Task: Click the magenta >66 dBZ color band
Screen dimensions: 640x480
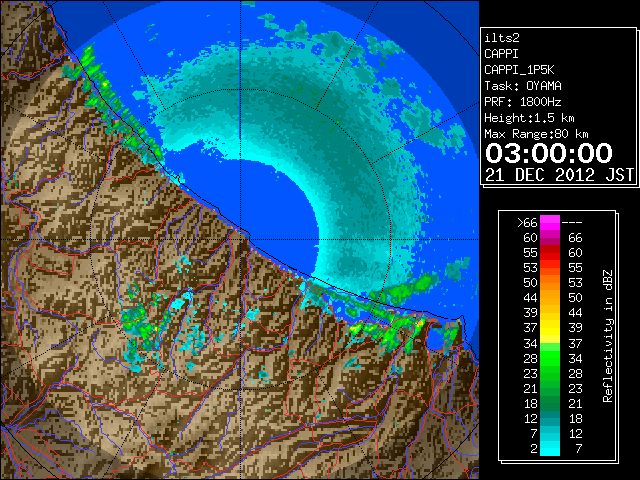Action: point(550,223)
